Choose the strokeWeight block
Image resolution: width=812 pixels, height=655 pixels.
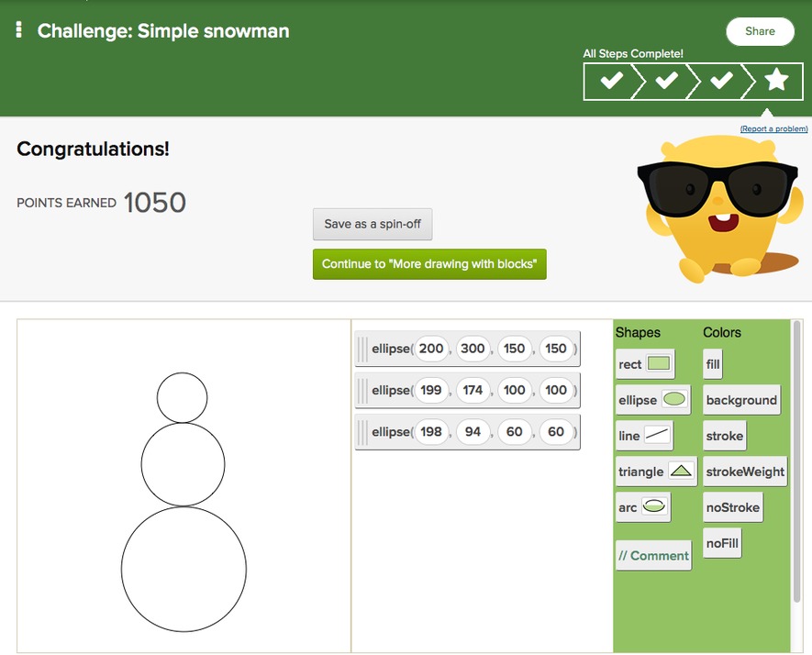744,472
